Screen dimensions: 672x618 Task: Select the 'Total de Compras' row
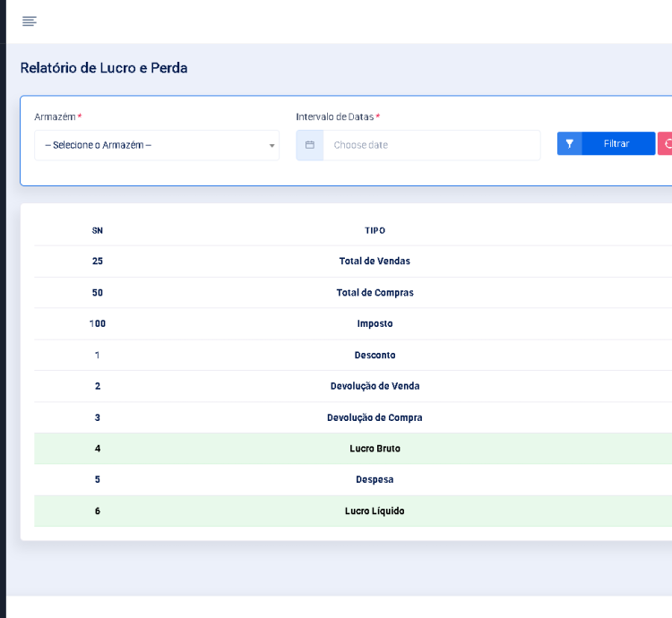(x=375, y=293)
